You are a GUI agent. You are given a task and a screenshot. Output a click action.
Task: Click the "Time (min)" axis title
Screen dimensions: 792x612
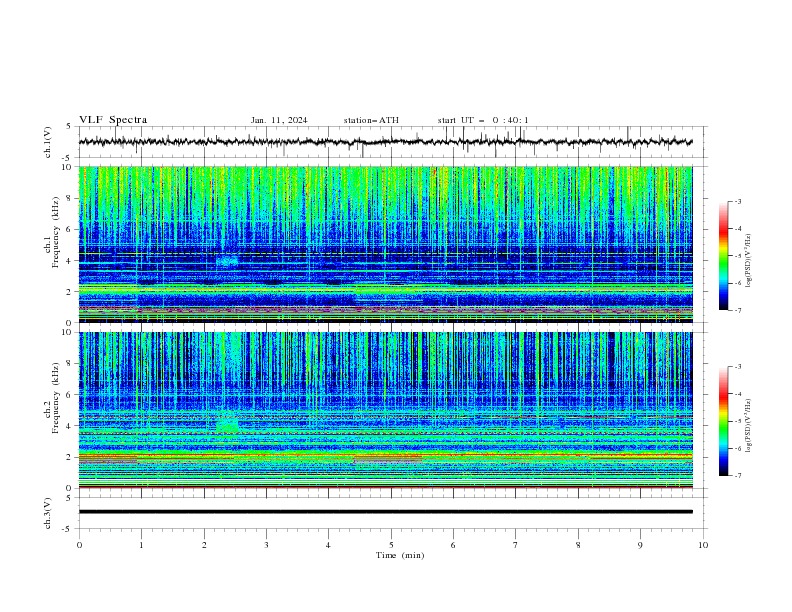(x=400, y=555)
